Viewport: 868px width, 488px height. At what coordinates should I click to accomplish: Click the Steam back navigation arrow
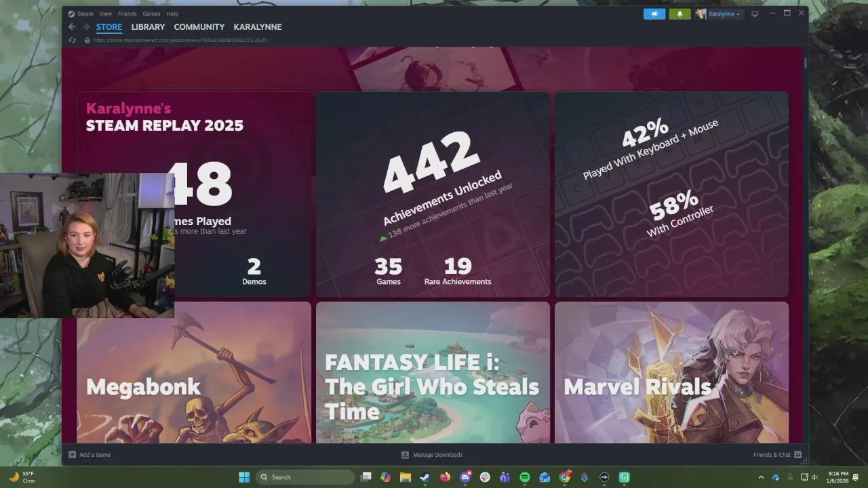(72, 27)
